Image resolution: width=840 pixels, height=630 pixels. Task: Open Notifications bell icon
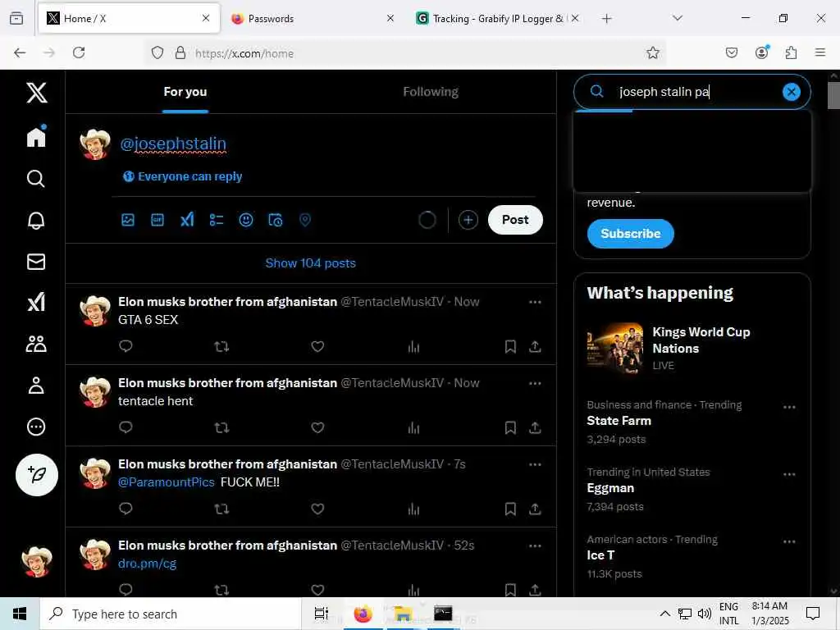pos(36,220)
